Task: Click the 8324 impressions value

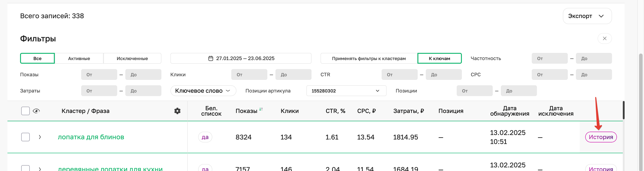Action: pyautogui.click(x=243, y=137)
